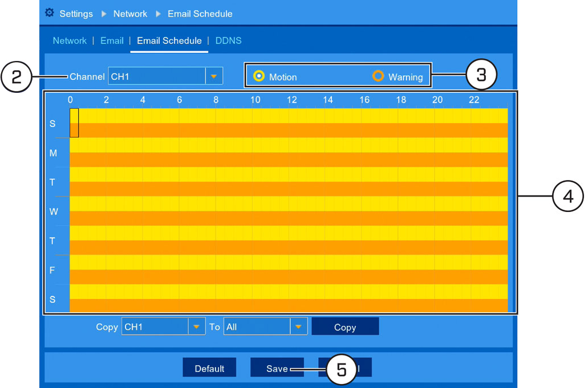This screenshot has height=388, width=588.
Task: Click Network in the breadcrumb path
Action: pyautogui.click(x=130, y=14)
